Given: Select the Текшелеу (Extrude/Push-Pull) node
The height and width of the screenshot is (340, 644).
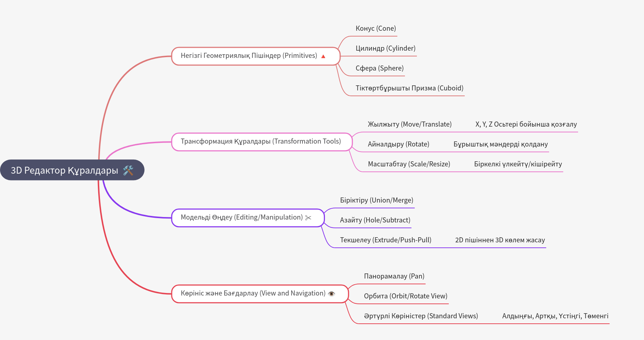Looking at the screenshot, I should tap(385, 240).
